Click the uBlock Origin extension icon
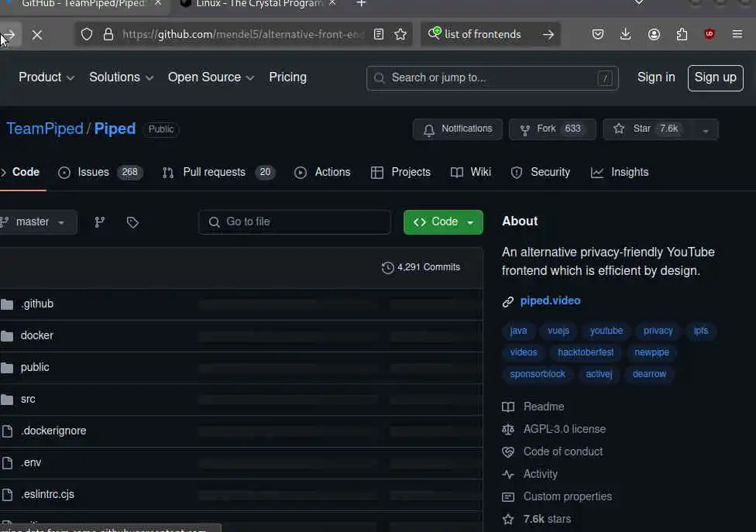756x532 pixels. pyautogui.click(x=710, y=34)
